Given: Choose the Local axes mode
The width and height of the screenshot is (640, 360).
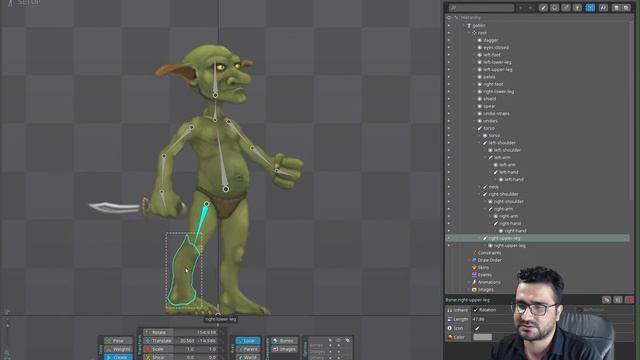Looking at the screenshot, I should coord(248,341).
